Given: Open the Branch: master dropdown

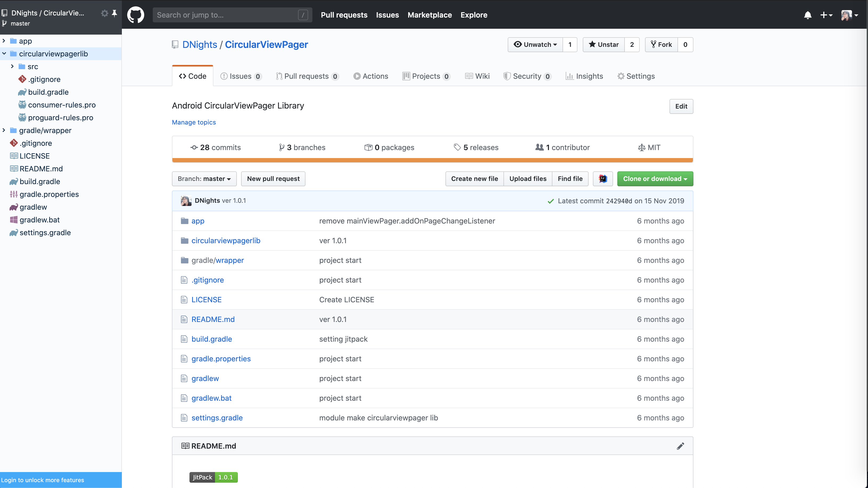Looking at the screenshot, I should (204, 179).
